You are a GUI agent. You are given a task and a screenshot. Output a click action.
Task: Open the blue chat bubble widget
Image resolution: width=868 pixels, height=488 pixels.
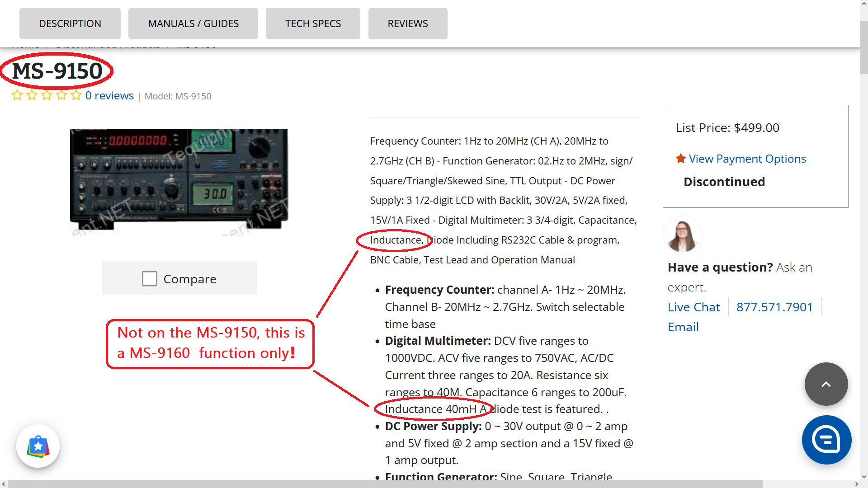point(826,440)
